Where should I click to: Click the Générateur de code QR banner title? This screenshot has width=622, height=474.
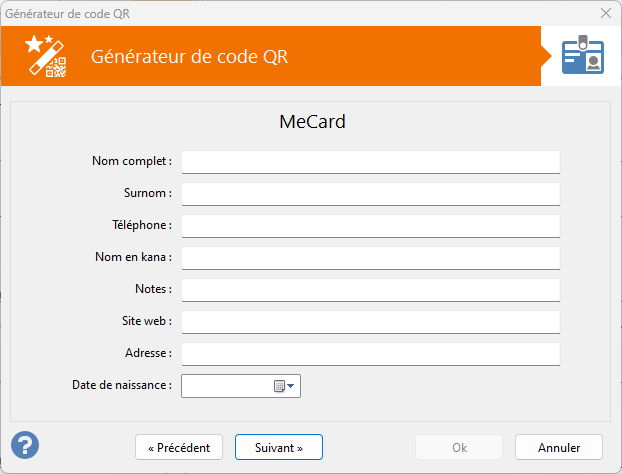pyautogui.click(x=190, y=56)
